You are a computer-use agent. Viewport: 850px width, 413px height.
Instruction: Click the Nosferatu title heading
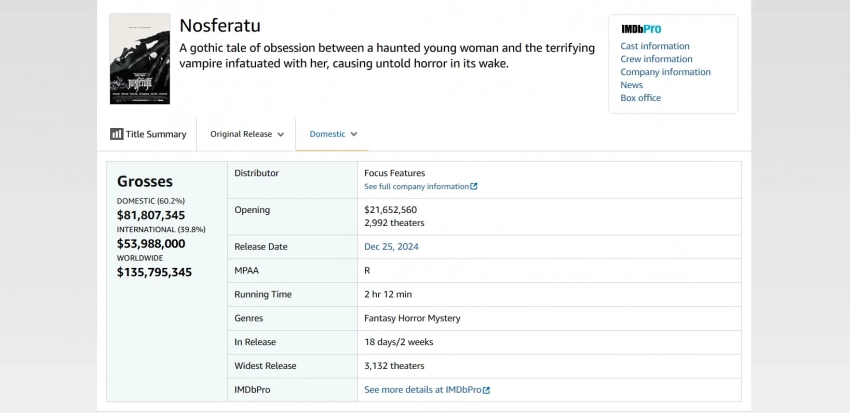tap(219, 26)
